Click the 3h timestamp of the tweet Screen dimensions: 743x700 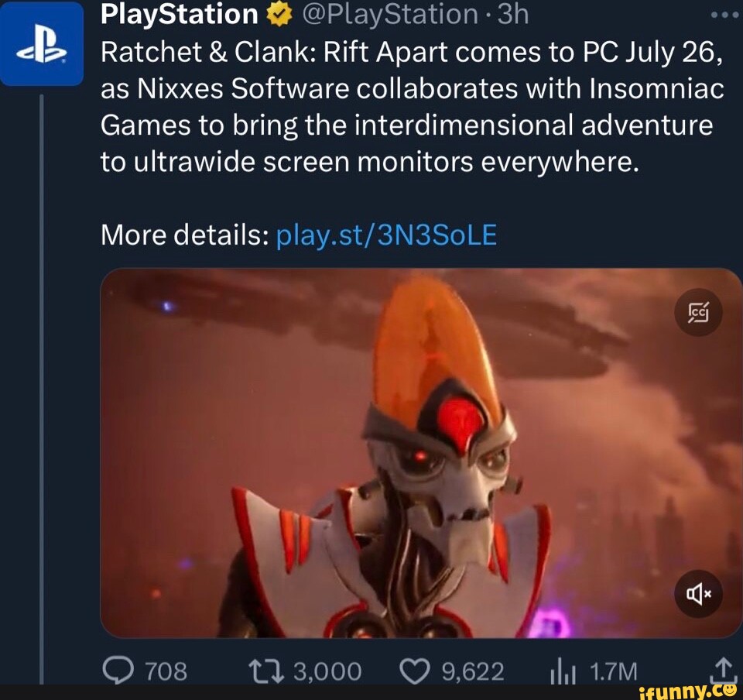click(x=514, y=15)
